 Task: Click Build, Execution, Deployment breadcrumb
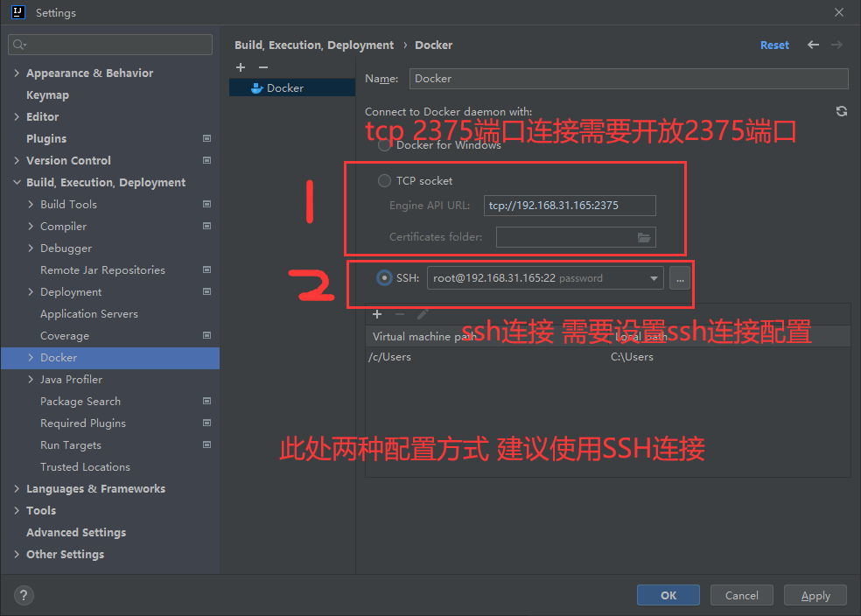click(x=314, y=45)
